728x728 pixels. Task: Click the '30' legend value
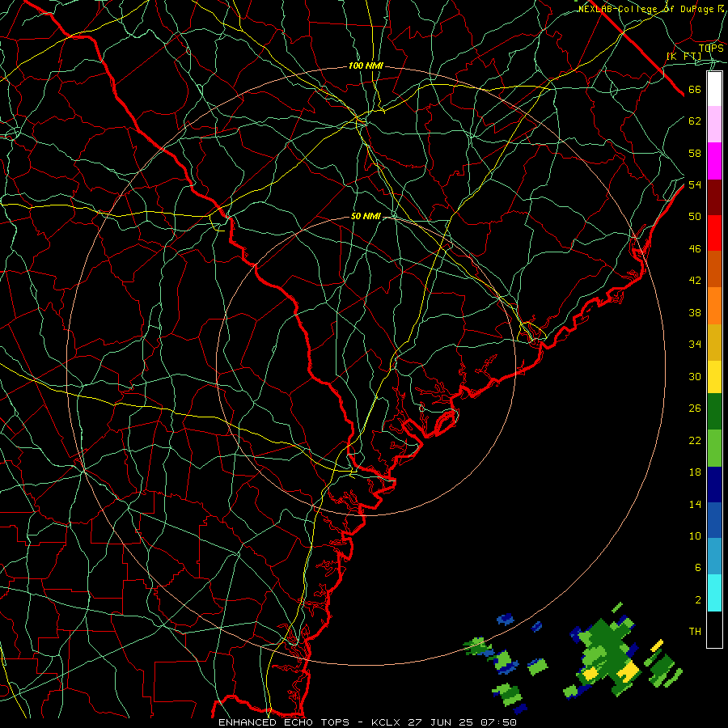click(x=695, y=376)
